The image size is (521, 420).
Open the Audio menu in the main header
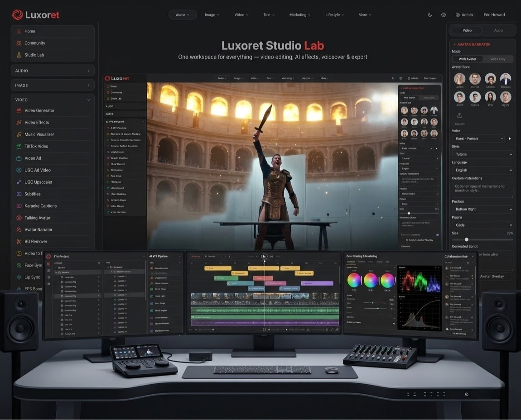183,15
